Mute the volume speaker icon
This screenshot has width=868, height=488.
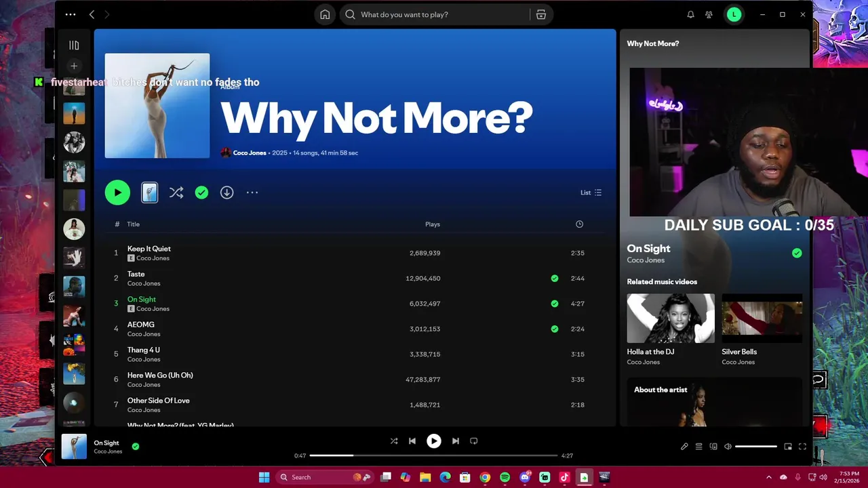(728, 447)
